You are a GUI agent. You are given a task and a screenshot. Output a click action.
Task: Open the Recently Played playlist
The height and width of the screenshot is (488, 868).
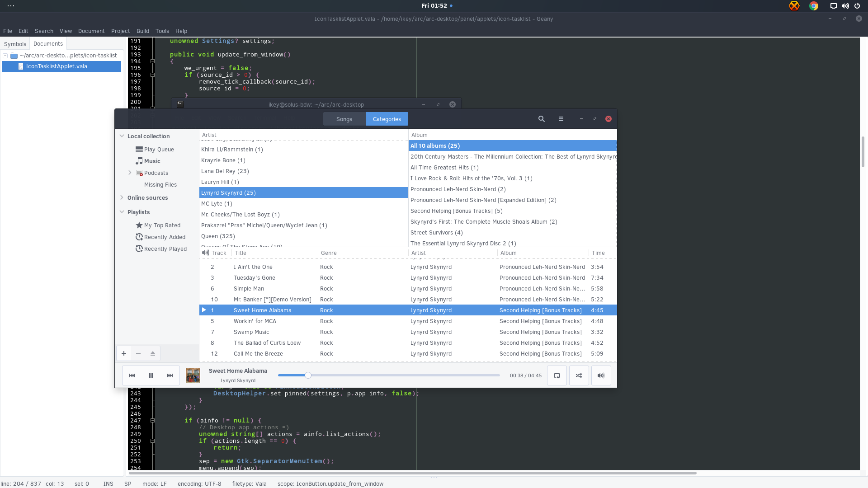(x=161, y=249)
